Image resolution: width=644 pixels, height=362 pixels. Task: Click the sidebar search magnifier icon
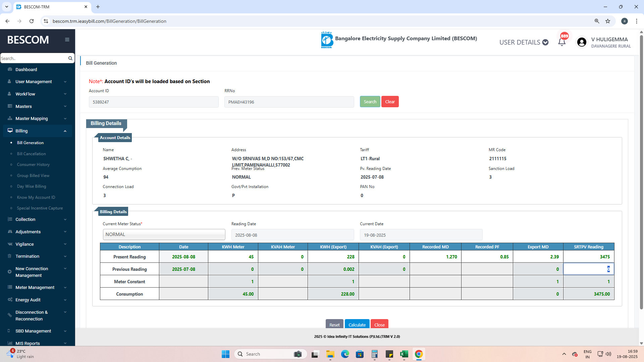(70, 58)
